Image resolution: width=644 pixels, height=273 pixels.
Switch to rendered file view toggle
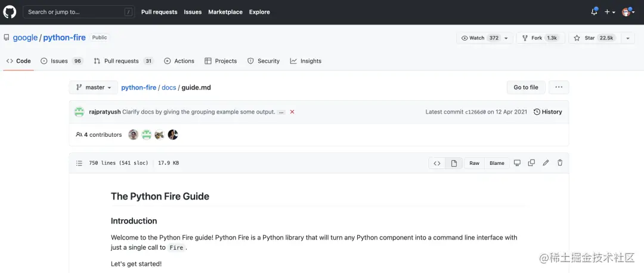[454, 163]
